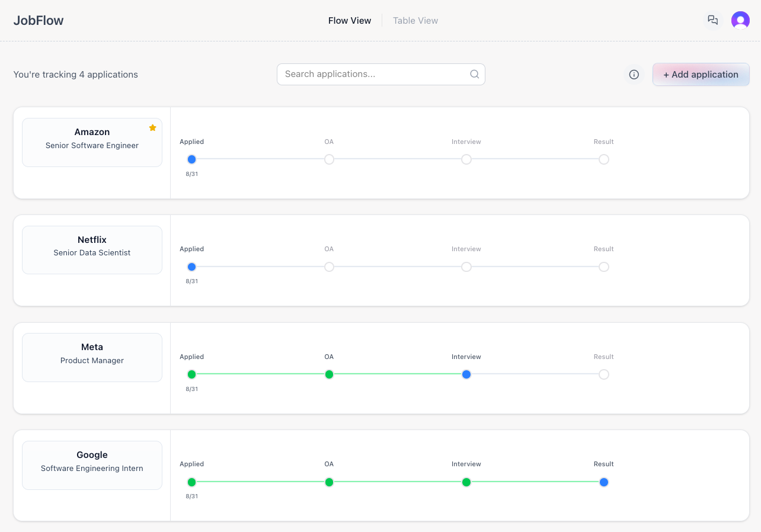The image size is (761, 532).
Task: Click Google's blue Result stage marker
Action: pos(603,482)
